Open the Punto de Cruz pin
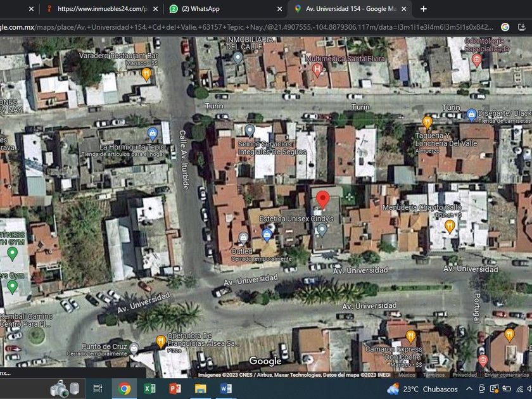The image size is (532, 399). coord(134,348)
